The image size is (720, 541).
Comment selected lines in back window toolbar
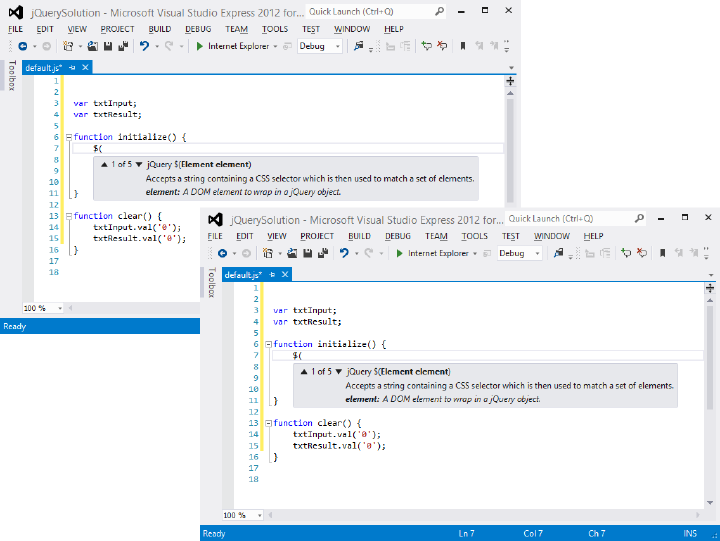click(427, 45)
